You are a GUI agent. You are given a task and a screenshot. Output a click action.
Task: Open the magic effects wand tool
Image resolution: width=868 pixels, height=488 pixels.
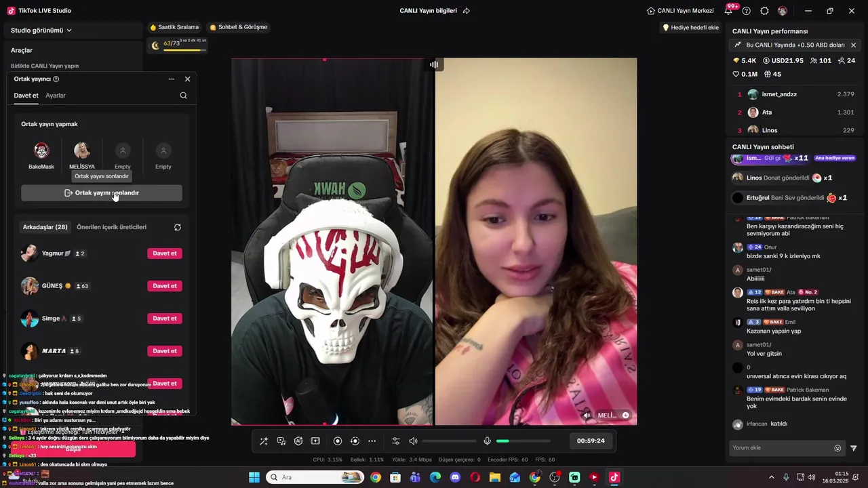click(x=264, y=441)
